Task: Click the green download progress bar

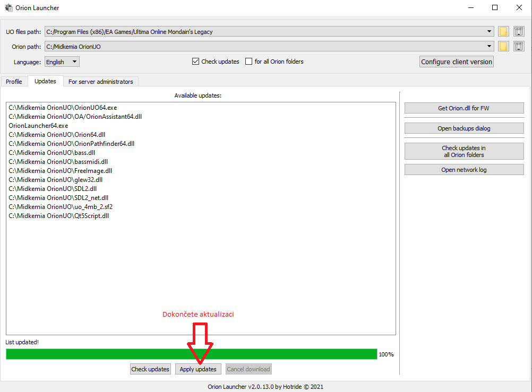Action: pos(191,354)
